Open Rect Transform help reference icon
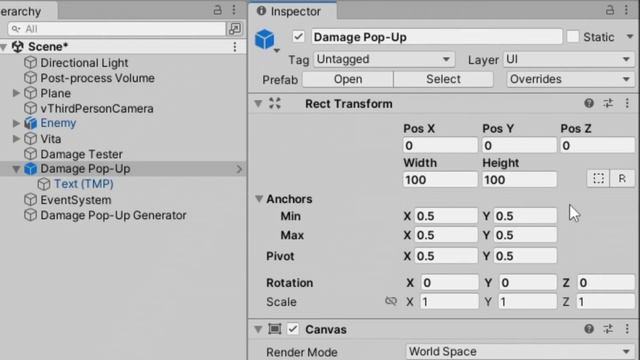 [x=589, y=103]
